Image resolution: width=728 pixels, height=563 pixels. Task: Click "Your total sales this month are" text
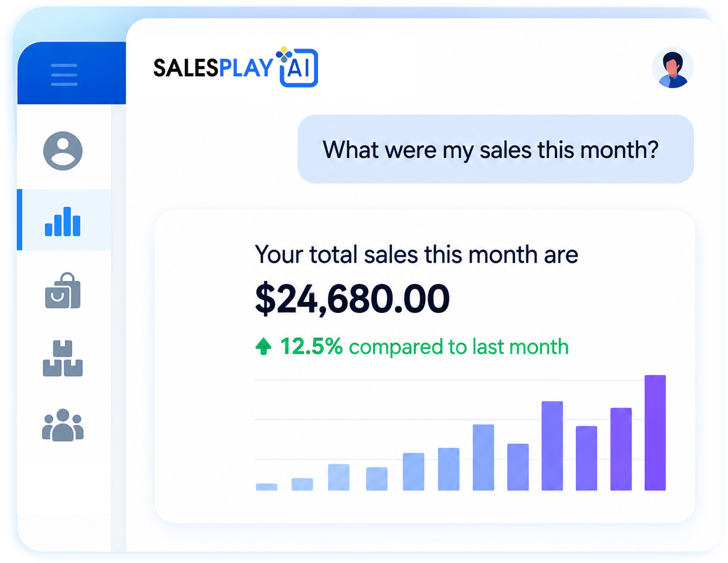tap(417, 254)
